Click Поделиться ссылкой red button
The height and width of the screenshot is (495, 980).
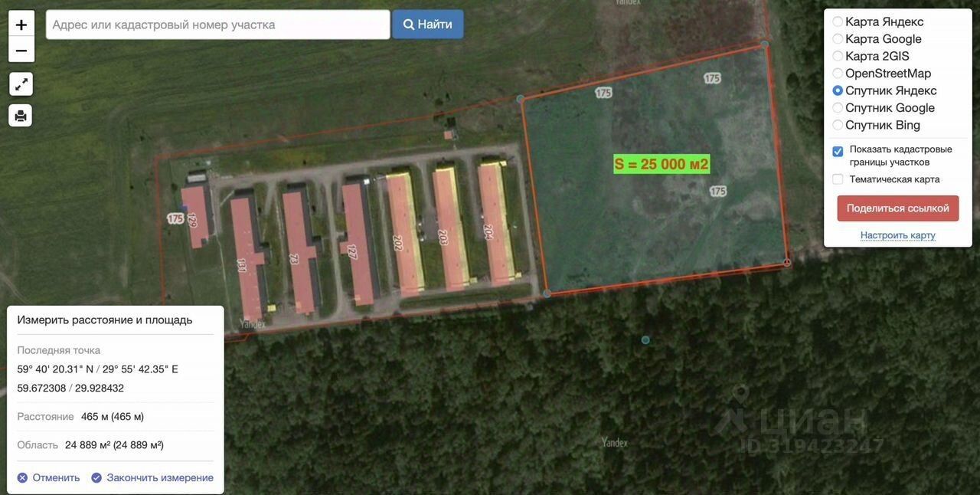pos(898,208)
